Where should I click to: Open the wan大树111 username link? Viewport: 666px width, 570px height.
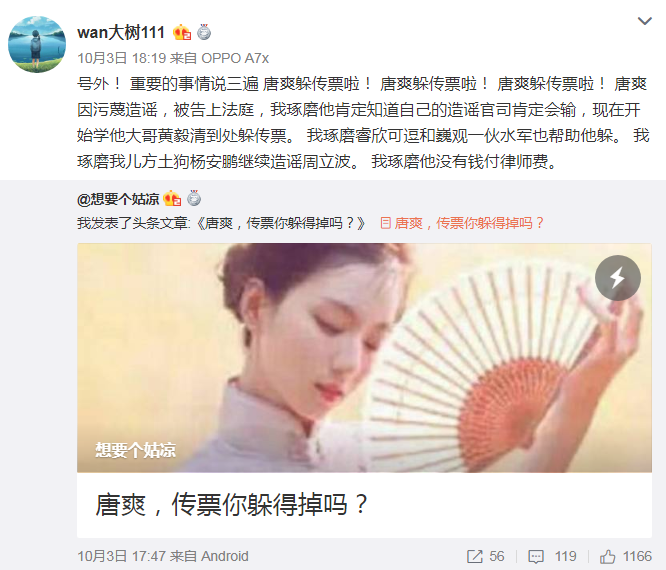[x=121, y=33]
